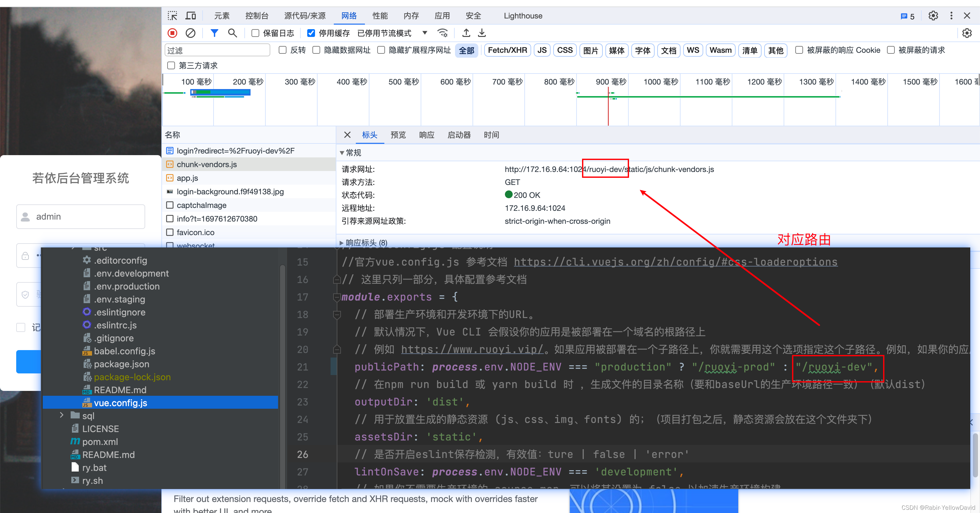
Task: Open the 响应 tab in request details
Action: click(x=426, y=135)
